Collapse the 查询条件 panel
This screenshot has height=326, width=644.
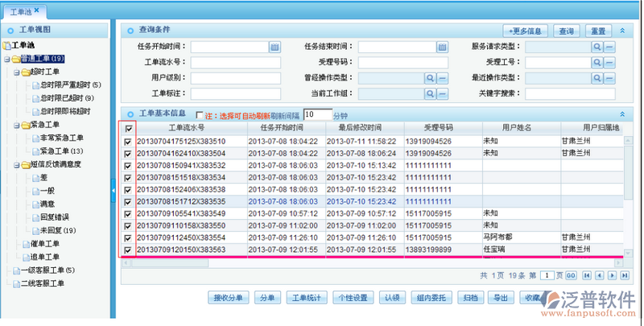click(621, 31)
